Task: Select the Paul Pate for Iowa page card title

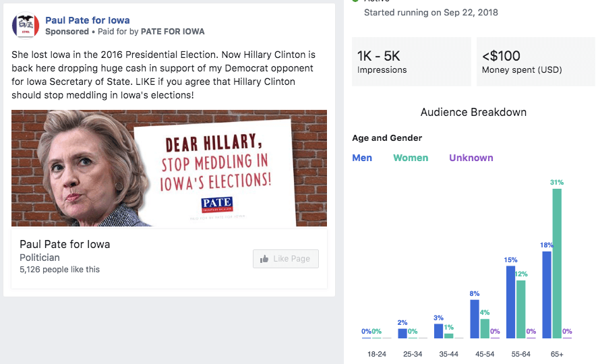Action: click(x=65, y=244)
